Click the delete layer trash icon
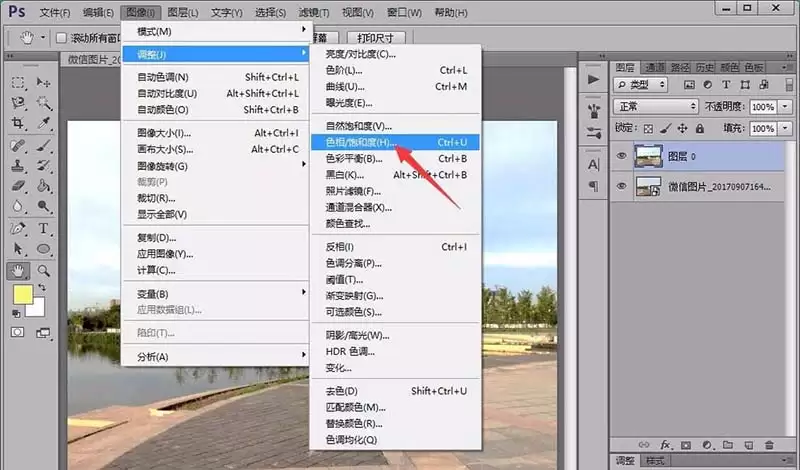Screen dimensions: 800x470 (769, 445)
